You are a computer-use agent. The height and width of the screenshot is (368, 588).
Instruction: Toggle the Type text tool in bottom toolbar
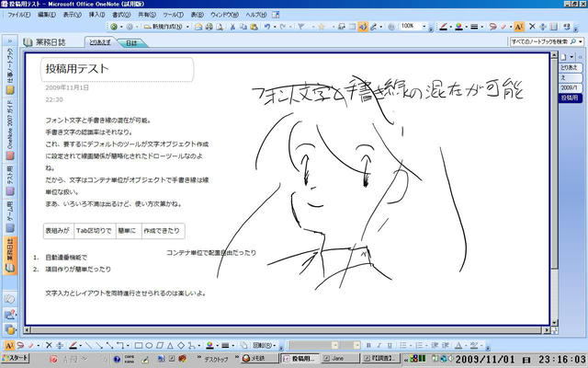point(9,345)
